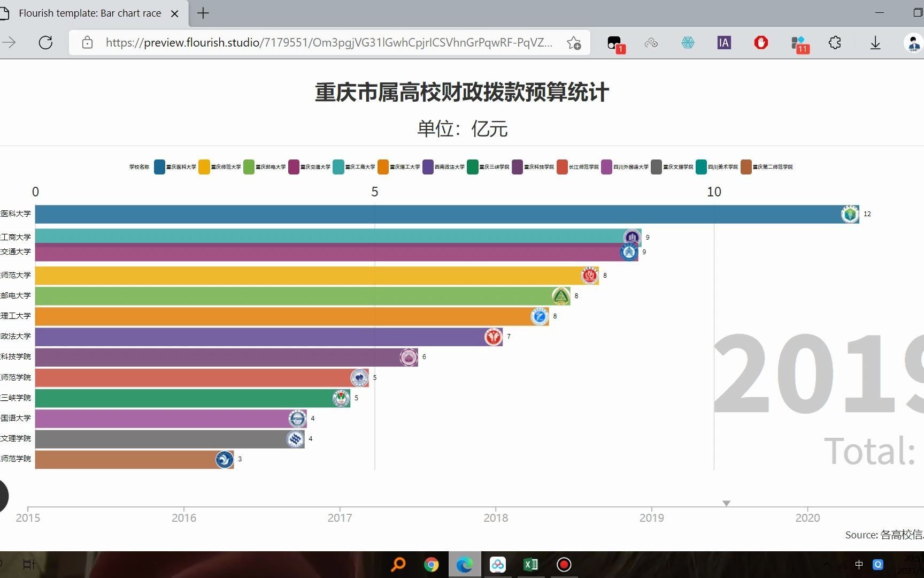Click the screen recorder taskbar icon
This screenshot has height=578, width=924.
click(564, 565)
